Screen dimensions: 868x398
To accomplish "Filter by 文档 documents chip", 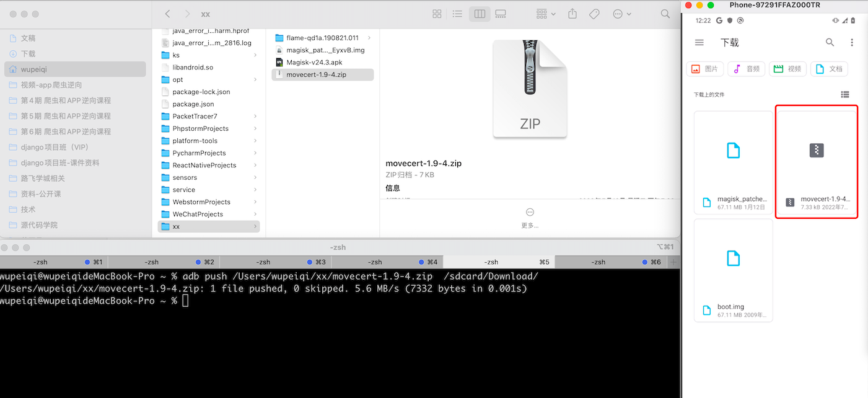I will click(x=829, y=69).
